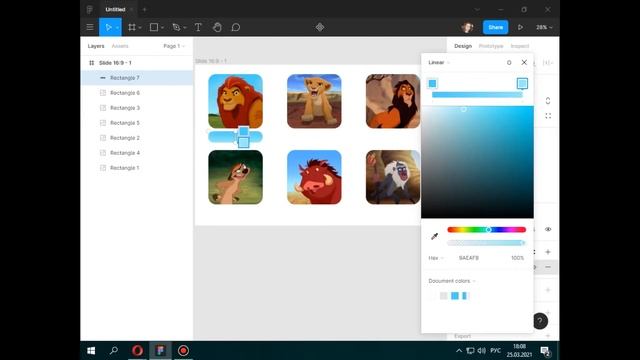Click the blend mode drop icon in picker
640x360 pixels.
tap(509, 62)
